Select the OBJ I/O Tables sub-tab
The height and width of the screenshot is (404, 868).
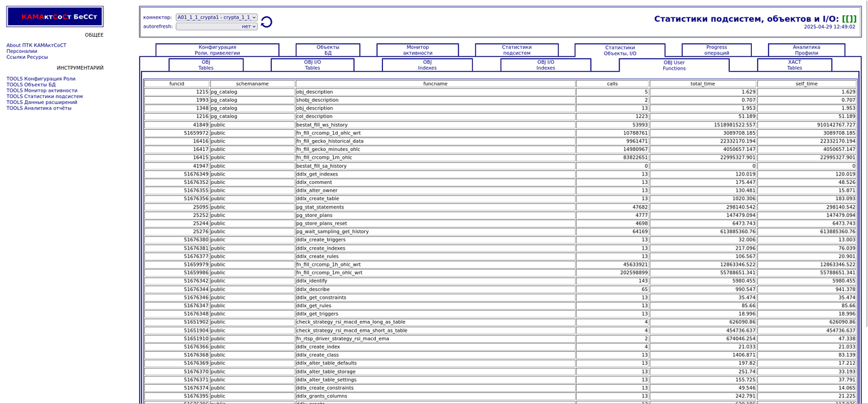tap(312, 65)
